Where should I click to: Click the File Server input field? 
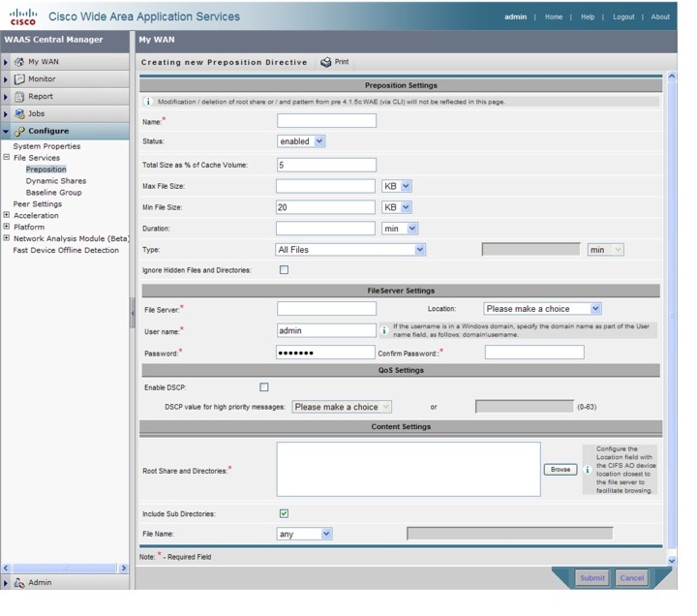click(327, 308)
